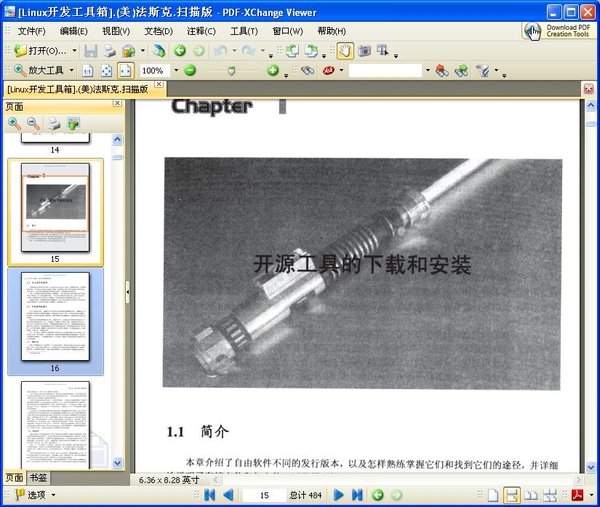Viewport: 600px width, 507px height.
Task: Zoom out thumbnails in 页面 panel
Action: pos(33,124)
